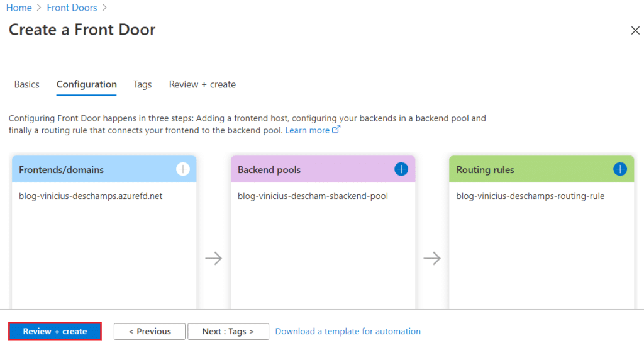
Task: Navigate to Home breadcrumb
Action: [x=19, y=8]
